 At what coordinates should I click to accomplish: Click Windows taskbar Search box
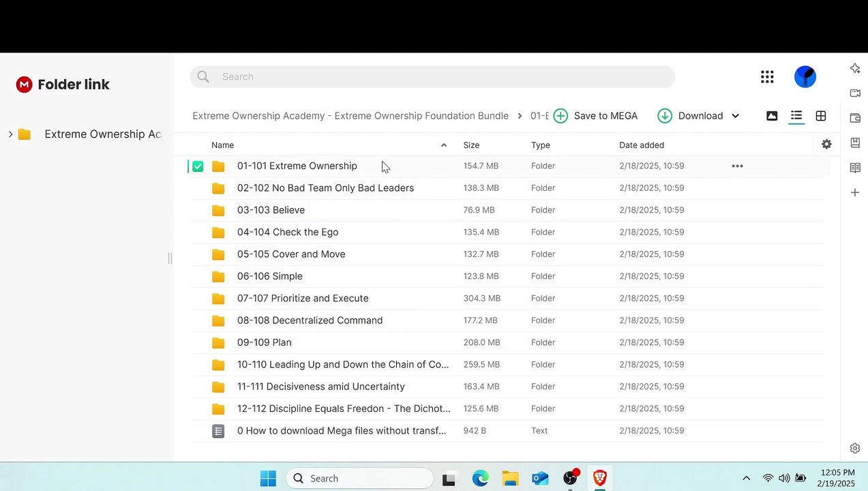tap(359, 479)
